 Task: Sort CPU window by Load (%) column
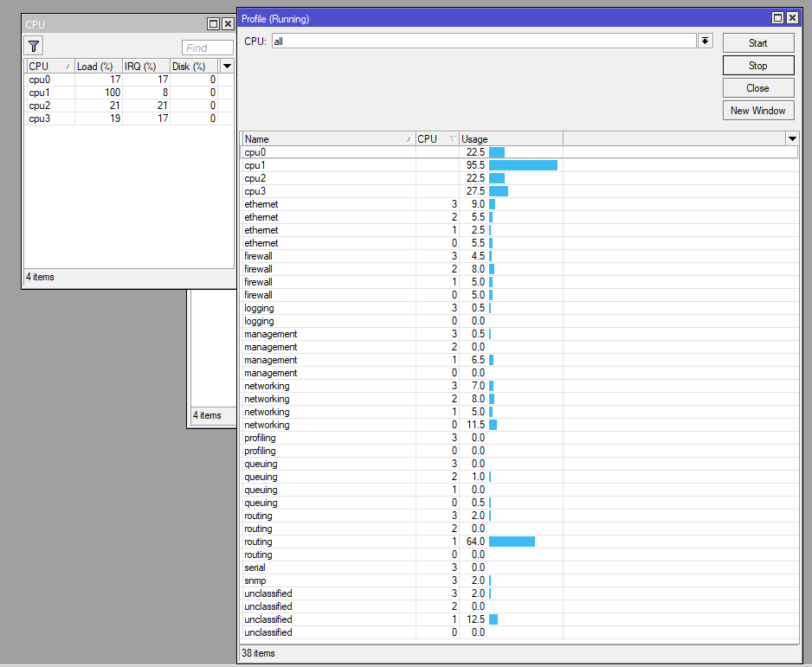(x=98, y=67)
